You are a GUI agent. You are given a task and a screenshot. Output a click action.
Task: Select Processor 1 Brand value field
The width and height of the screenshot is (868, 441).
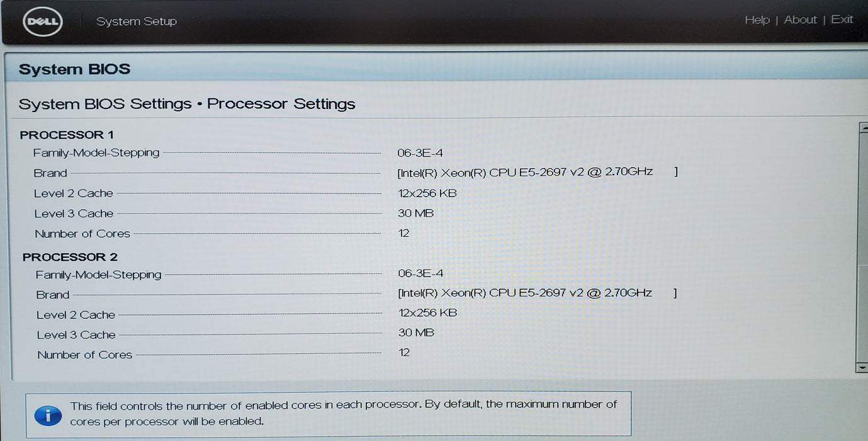click(538, 171)
